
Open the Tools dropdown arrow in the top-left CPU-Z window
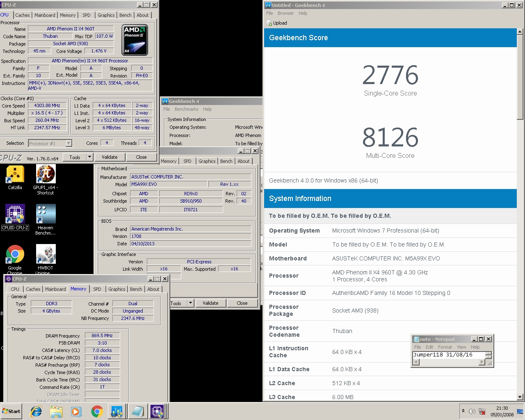(89, 157)
